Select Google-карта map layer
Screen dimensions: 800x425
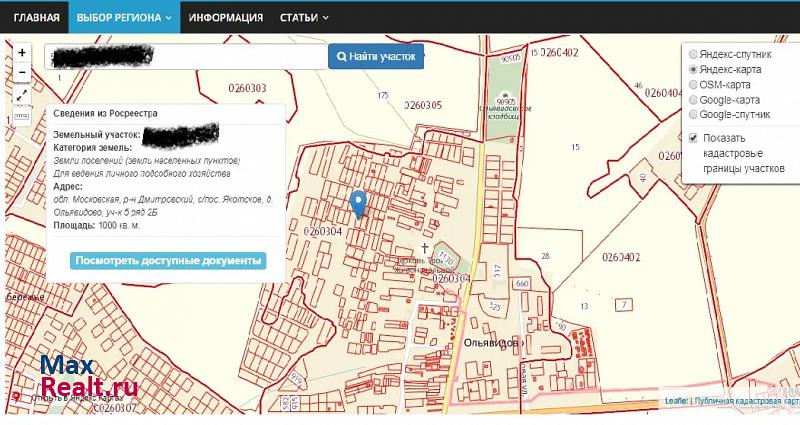pyautogui.click(x=691, y=100)
